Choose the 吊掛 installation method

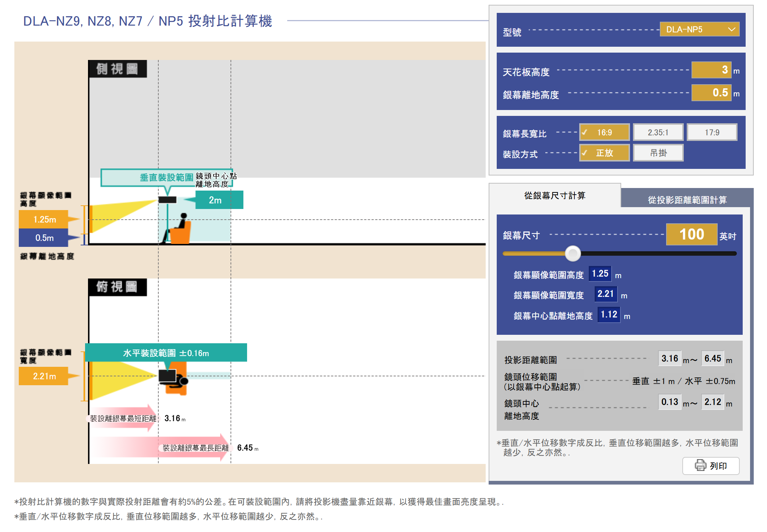click(x=658, y=153)
